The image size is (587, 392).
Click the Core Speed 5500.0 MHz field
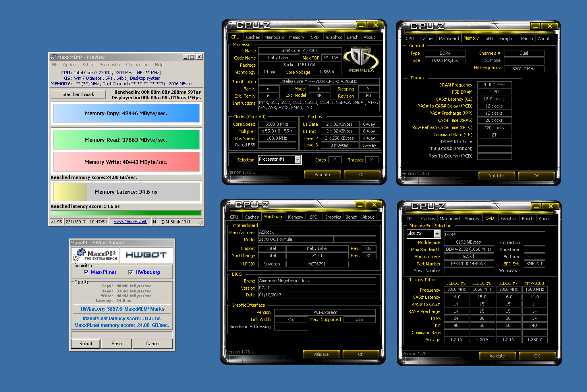277,124
